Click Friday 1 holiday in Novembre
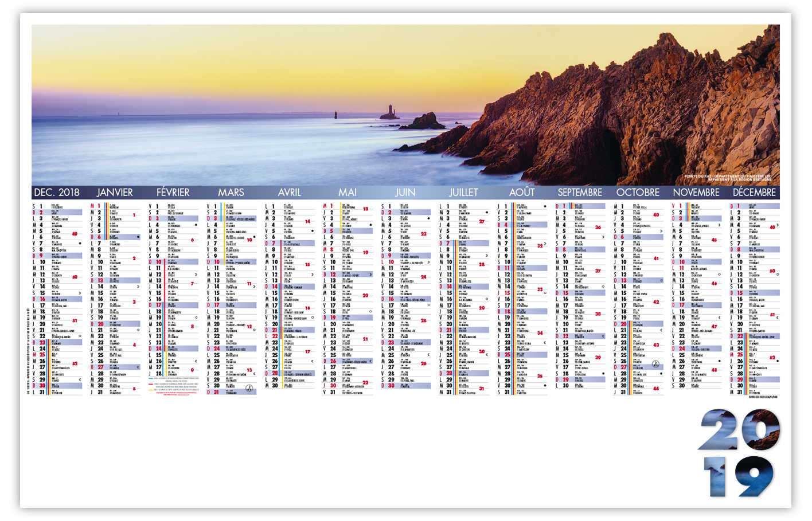Viewport: 812px width, 521px height. pos(696,206)
